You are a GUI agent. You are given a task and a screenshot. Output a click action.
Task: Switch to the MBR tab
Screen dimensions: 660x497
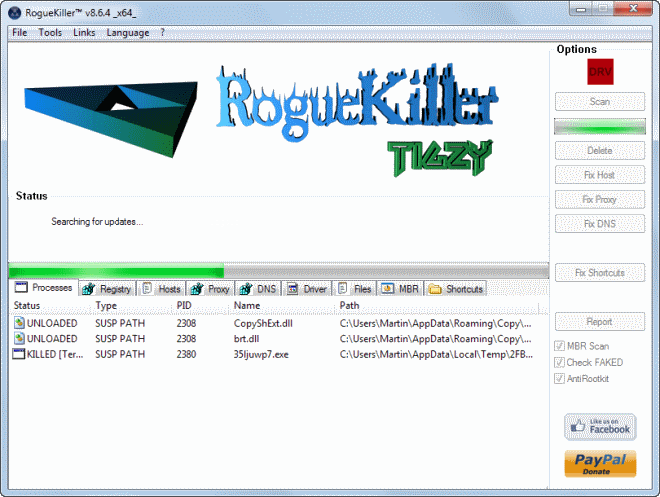click(400, 289)
